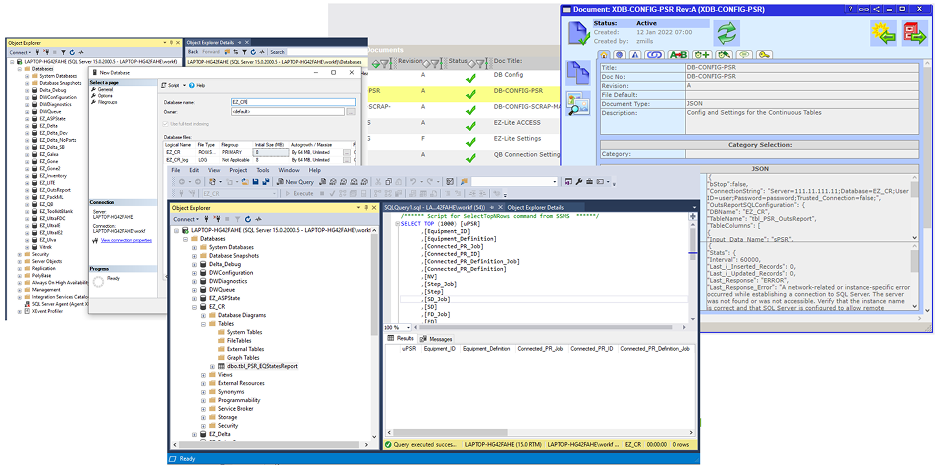Viewport: 940px width, 469px height.
Task: Click the refresh icon in front Object Explorer
Action: click(246, 219)
